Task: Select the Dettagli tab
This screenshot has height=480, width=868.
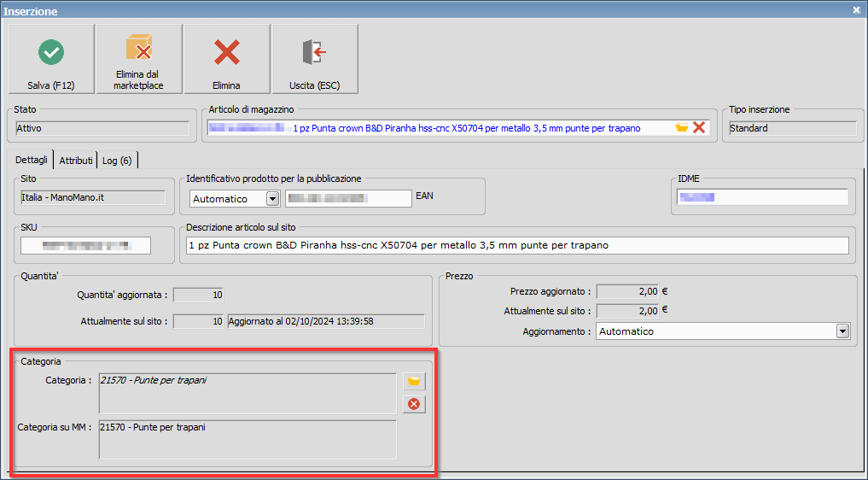Action: 31,161
